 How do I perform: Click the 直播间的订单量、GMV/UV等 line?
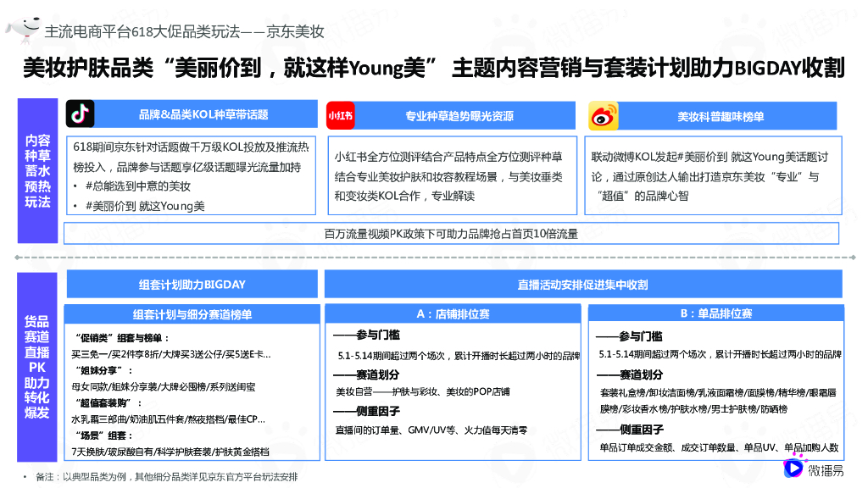(x=431, y=430)
